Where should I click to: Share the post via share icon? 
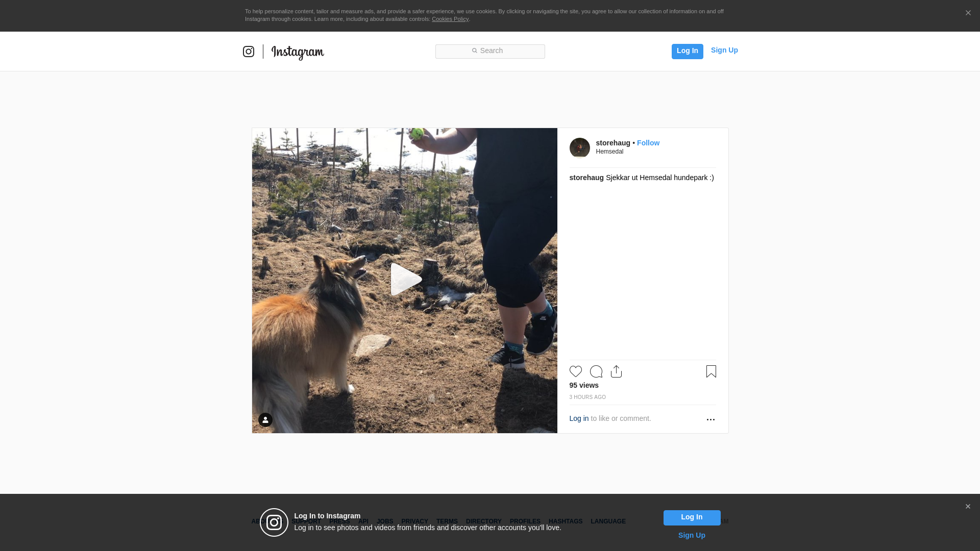click(x=616, y=371)
